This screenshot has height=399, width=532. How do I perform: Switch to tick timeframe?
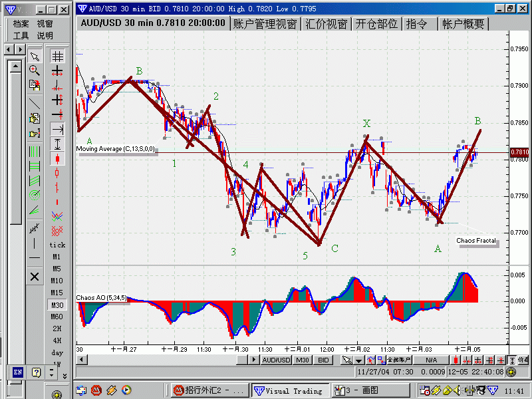pos(57,245)
